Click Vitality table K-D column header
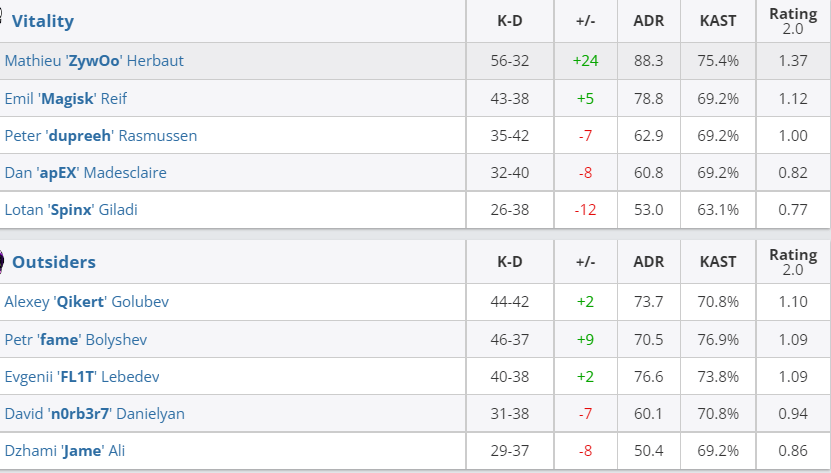Screen dimensions: 831x473 pos(510,21)
